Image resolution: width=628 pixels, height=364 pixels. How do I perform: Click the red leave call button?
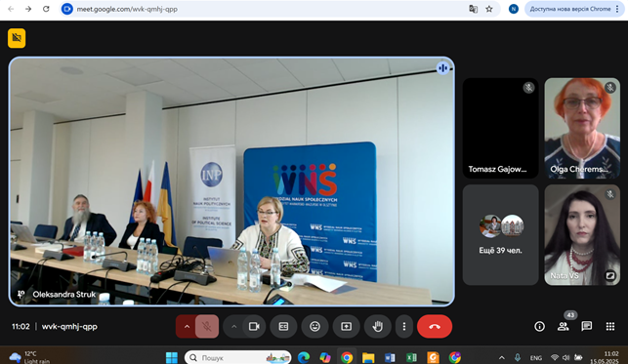click(x=435, y=326)
